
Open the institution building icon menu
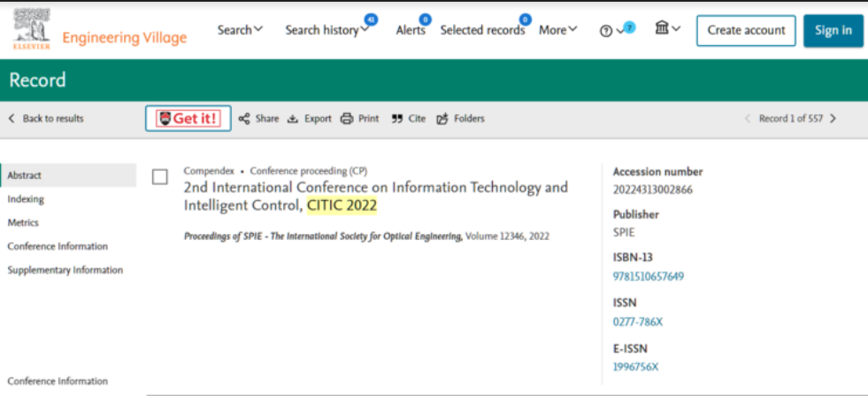click(x=663, y=29)
